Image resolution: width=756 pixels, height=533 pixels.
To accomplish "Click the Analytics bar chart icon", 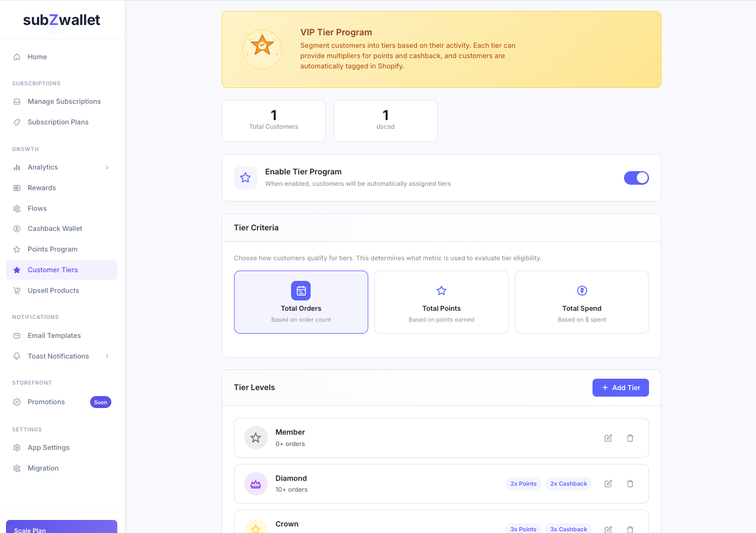I will [x=17, y=167].
